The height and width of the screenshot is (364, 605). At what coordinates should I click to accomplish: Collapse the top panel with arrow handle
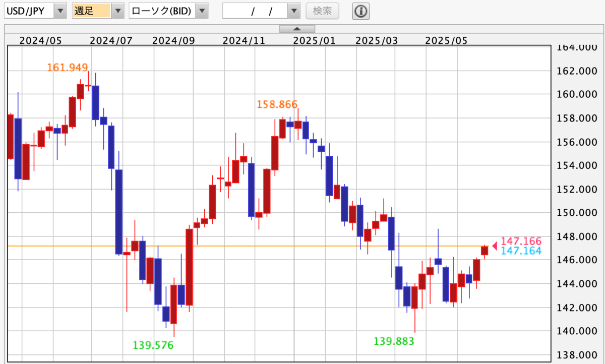(x=297, y=29)
